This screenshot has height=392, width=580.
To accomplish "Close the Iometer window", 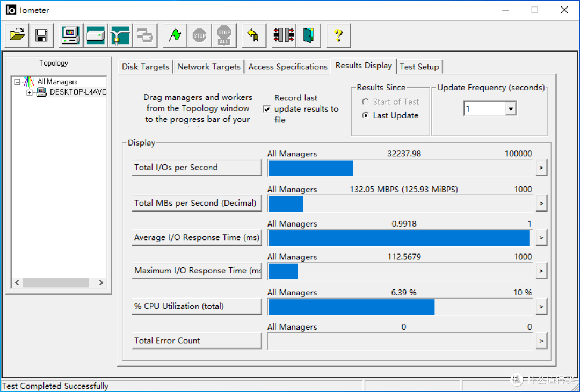I will pos(564,10).
